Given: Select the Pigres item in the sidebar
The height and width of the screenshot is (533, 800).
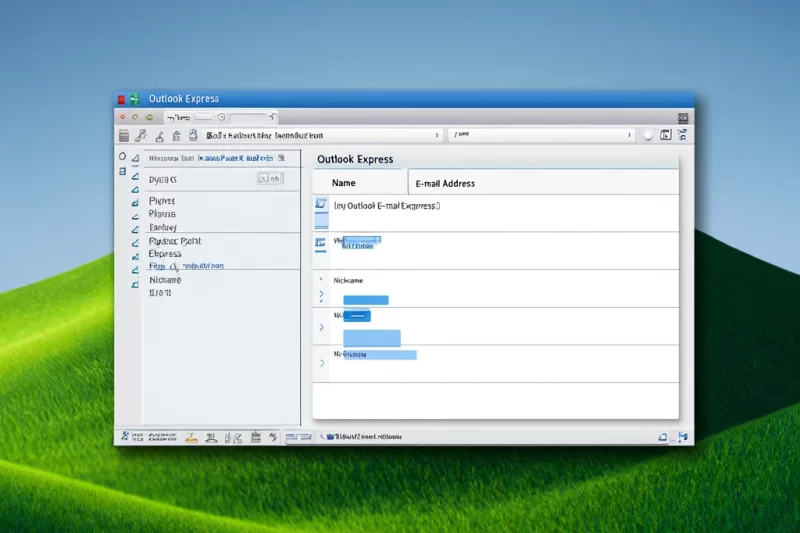Looking at the screenshot, I should pos(162,201).
